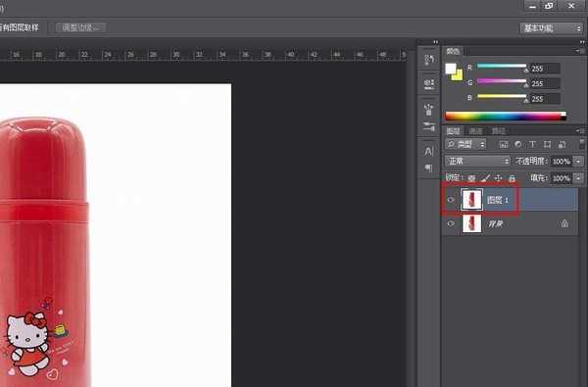This screenshot has width=588, height=387.
Task: Filter layers by type (T) icon
Action: coord(532,145)
